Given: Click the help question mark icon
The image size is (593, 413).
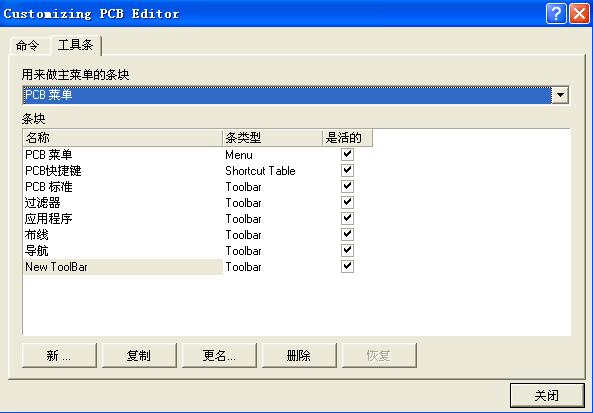Looking at the screenshot, I should tap(556, 14).
